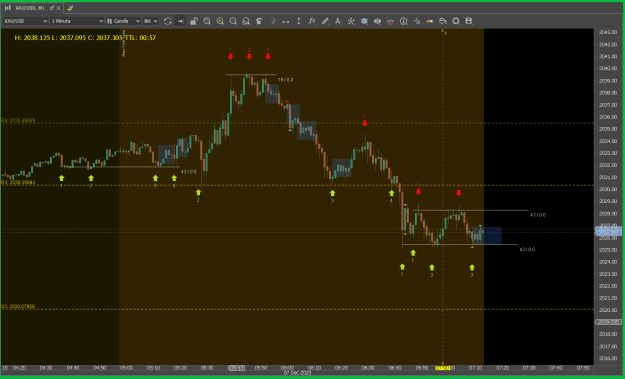
Task: Click the zoom out magnifier icon
Action: (233, 21)
